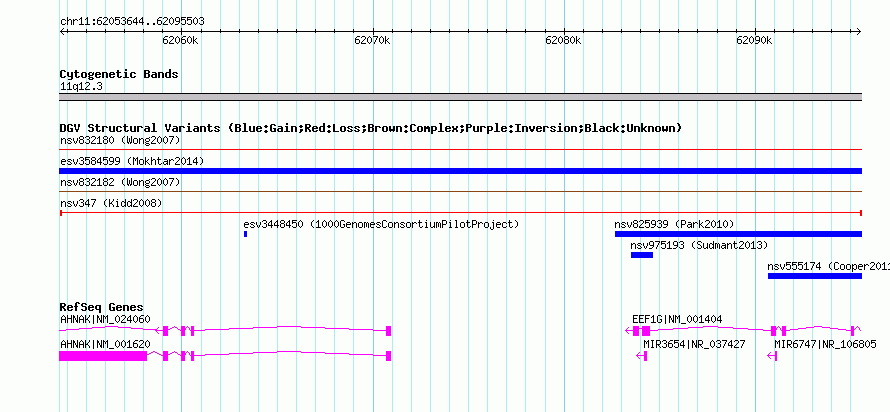Click the Cytogenetic Bands track title
This screenshot has height=412, width=890.
pyautogui.click(x=119, y=74)
